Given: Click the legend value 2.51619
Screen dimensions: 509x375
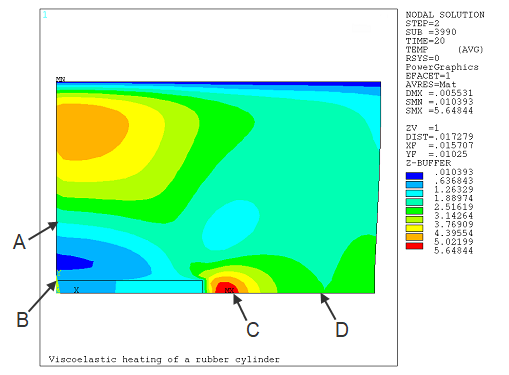Looking at the screenshot, I should [x=453, y=207].
